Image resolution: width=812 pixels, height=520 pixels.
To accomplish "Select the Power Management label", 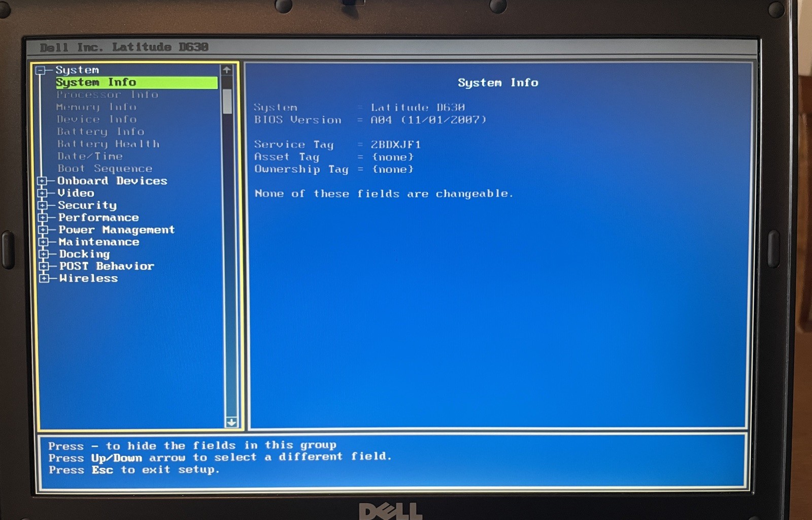I will 116,230.
